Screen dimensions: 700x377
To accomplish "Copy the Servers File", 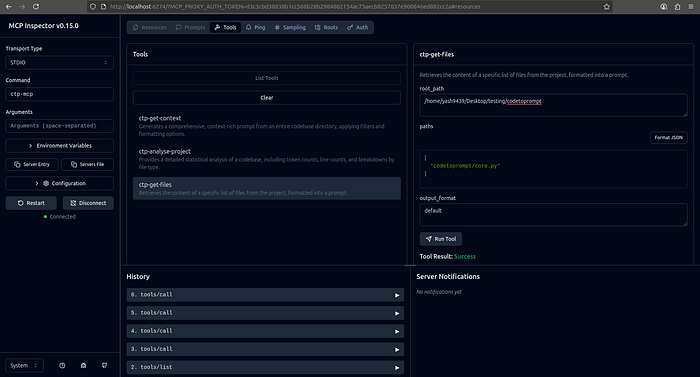I will (x=88, y=164).
